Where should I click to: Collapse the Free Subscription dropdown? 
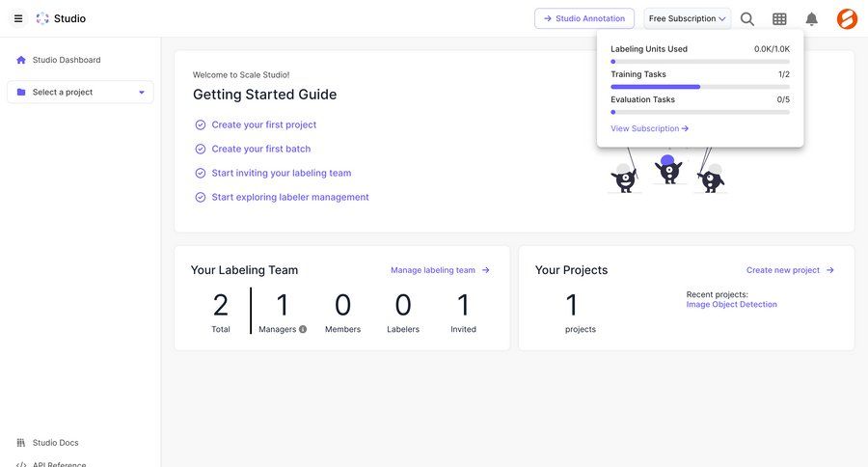[x=687, y=18]
